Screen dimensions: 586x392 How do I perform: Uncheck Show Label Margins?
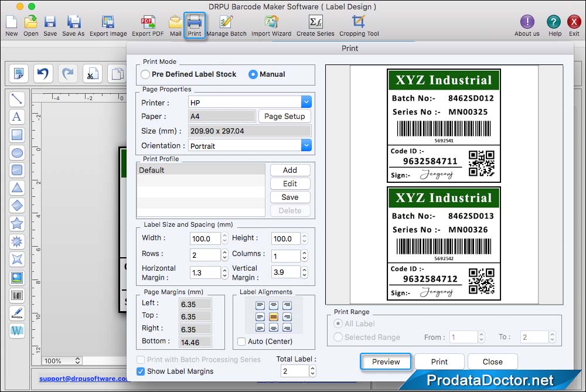[141, 371]
